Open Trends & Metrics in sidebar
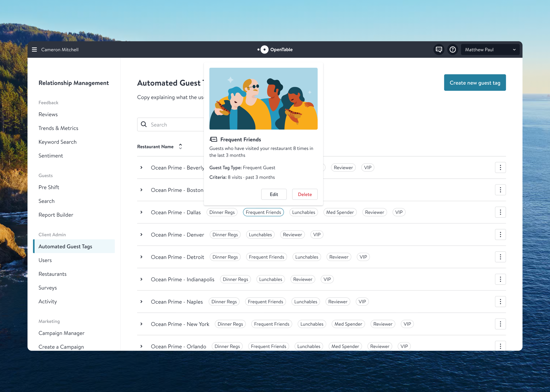The width and height of the screenshot is (550, 392). [58, 128]
